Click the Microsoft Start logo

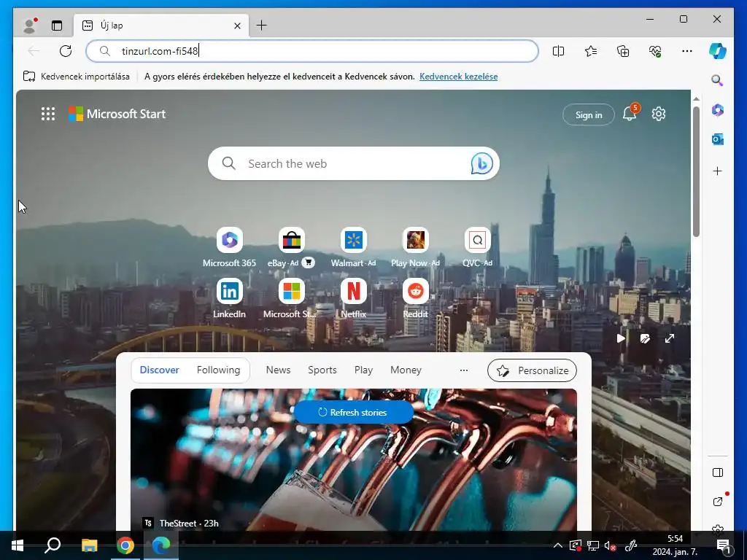pos(117,114)
